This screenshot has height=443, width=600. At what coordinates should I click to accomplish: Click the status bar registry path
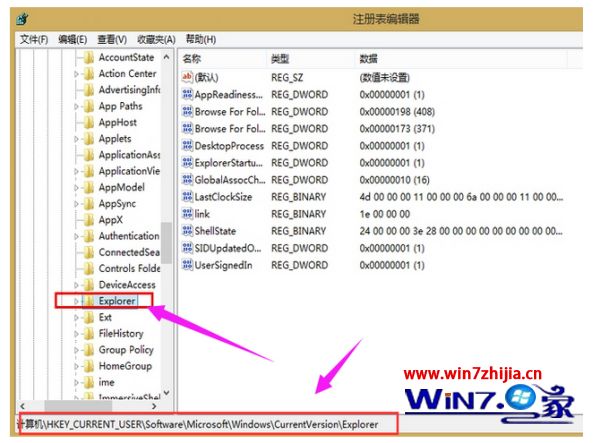pos(198,424)
